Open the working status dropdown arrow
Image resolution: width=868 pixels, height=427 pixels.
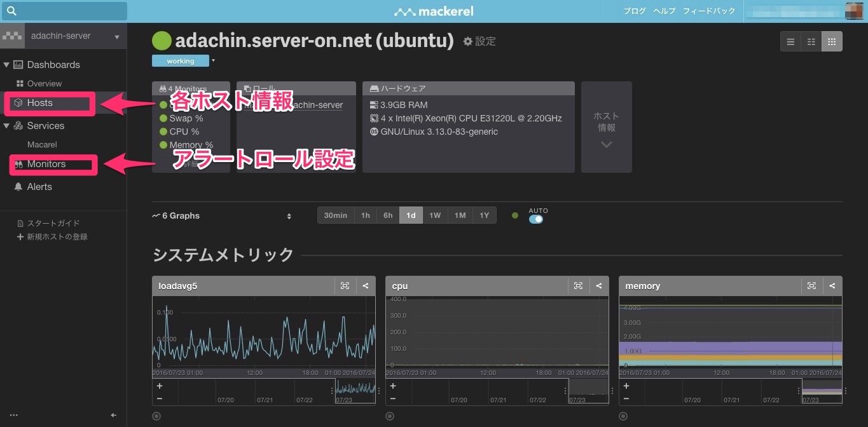[x=214, y=61]
